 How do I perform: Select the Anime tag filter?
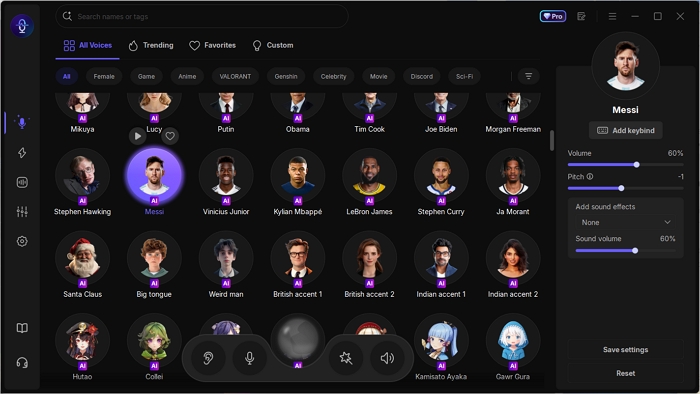187,76
